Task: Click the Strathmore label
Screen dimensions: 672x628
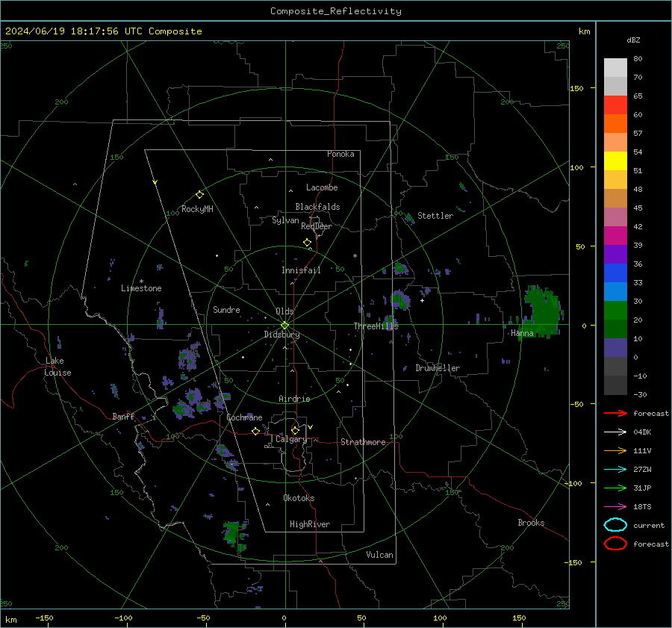Action: point(363,442)
